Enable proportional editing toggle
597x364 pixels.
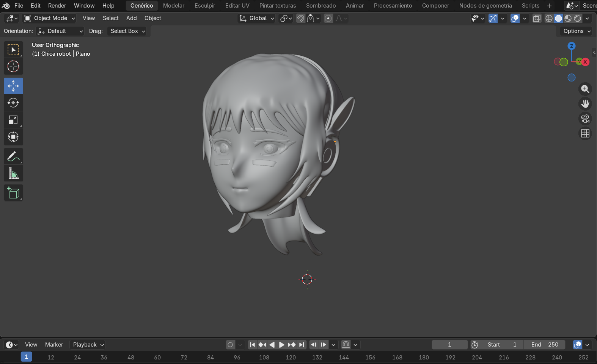click(x=328, y=18)
